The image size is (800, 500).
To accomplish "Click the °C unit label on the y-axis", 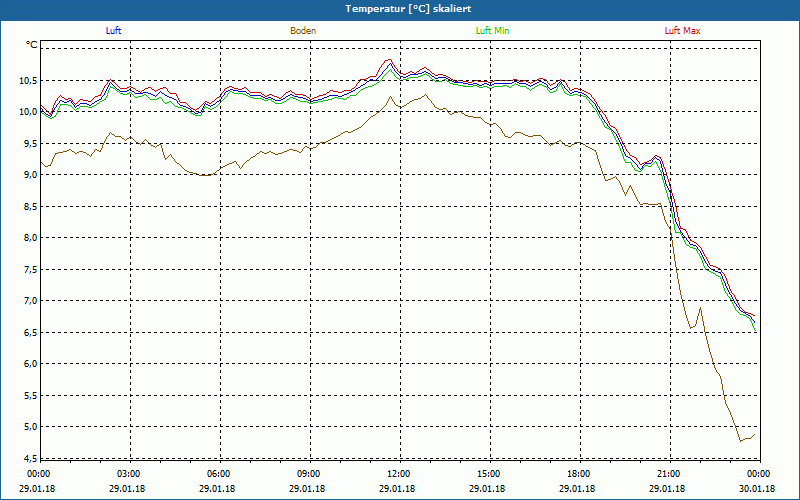I will point(32,45).
